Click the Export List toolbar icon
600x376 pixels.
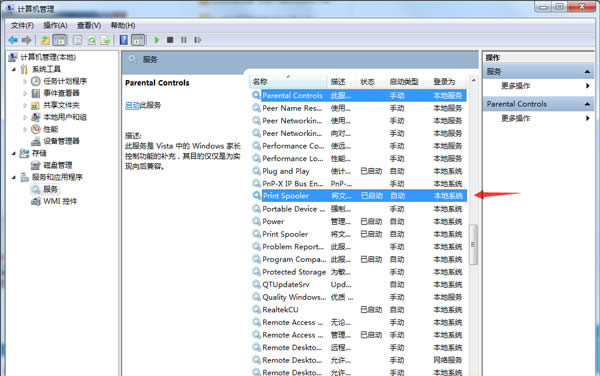(x=106, y=40)
